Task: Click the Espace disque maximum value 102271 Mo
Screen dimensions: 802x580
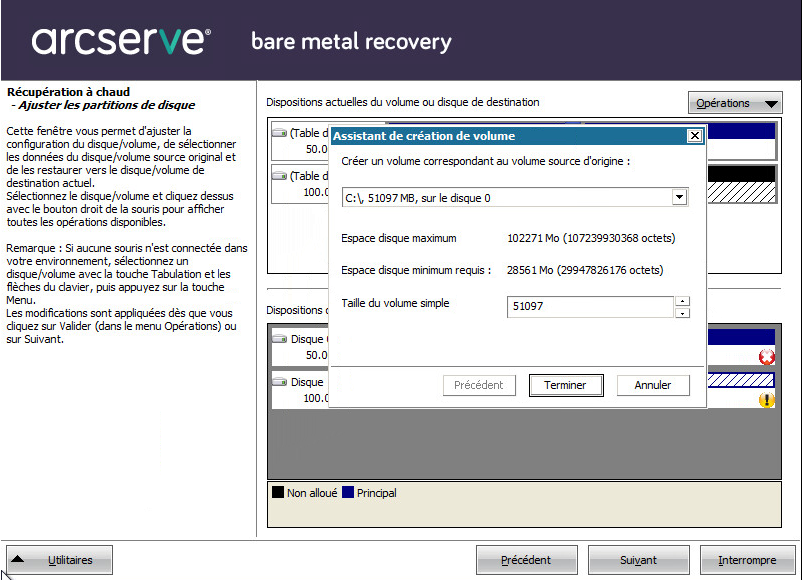Action: (591, 238)
